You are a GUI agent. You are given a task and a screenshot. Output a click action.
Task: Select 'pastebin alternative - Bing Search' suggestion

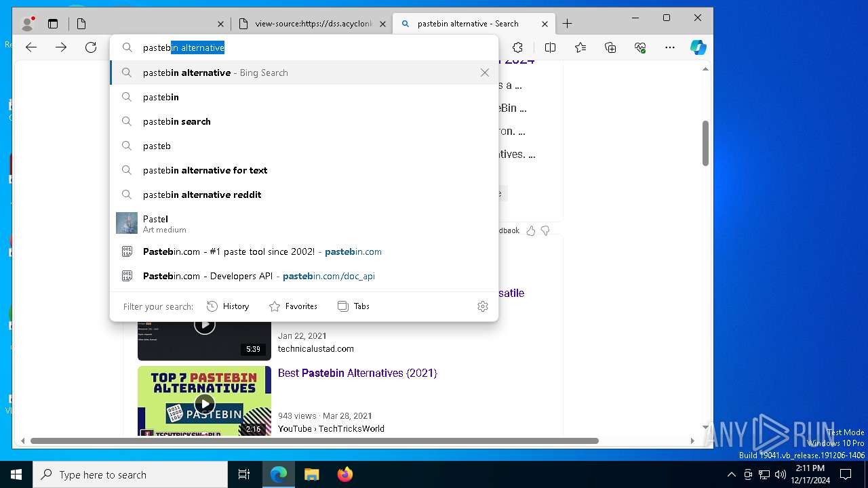(304, 73)
